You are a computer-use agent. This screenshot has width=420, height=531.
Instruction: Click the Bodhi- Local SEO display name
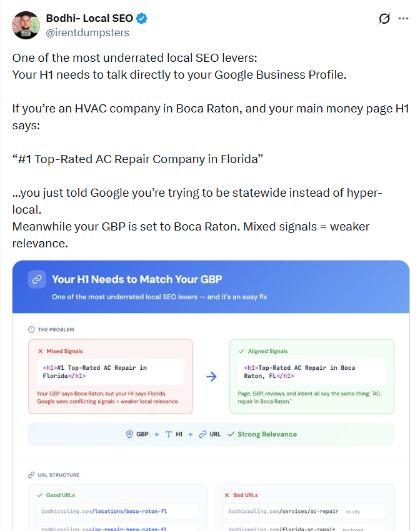(x=89, y=19)
